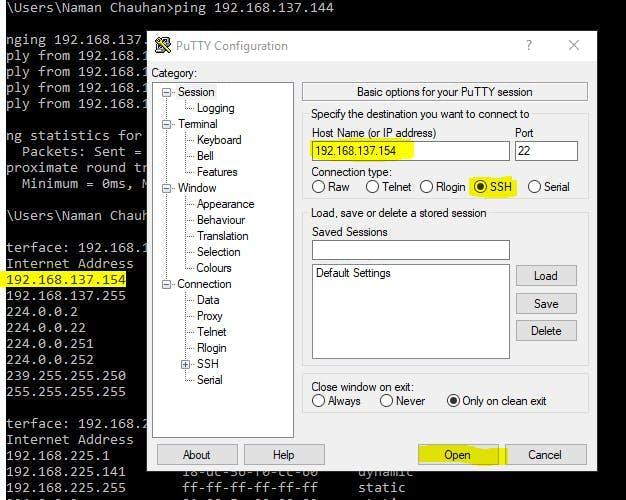Choose Always for close window on exit
Image resolution: width=626 pixels, height=500 pixels.
click(x=318, y=401)
